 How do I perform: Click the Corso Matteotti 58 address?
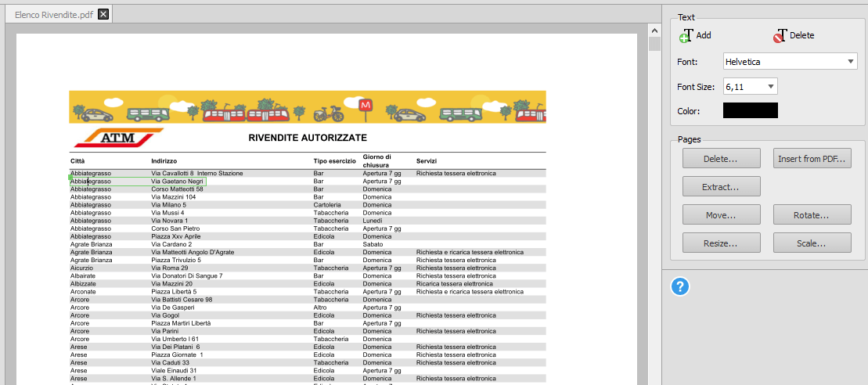pyautogui.click(x=177, y=189)
